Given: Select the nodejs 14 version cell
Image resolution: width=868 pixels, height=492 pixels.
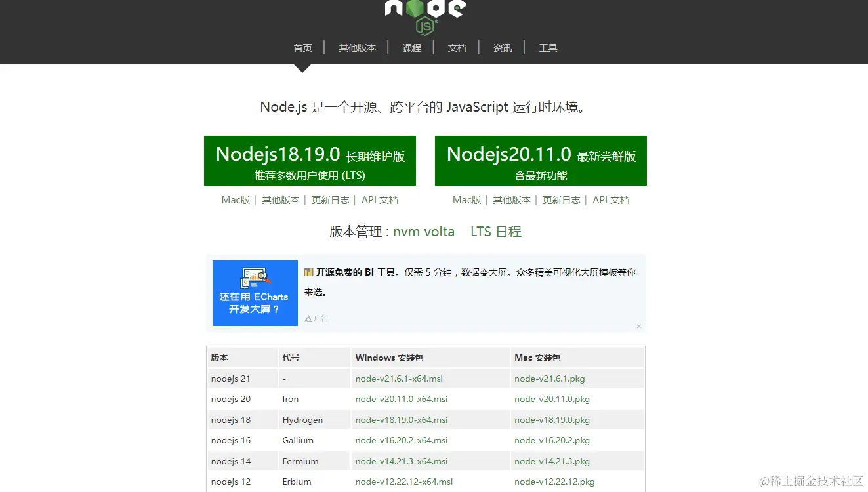Looking at the screenshot, I should coord(243,461).
